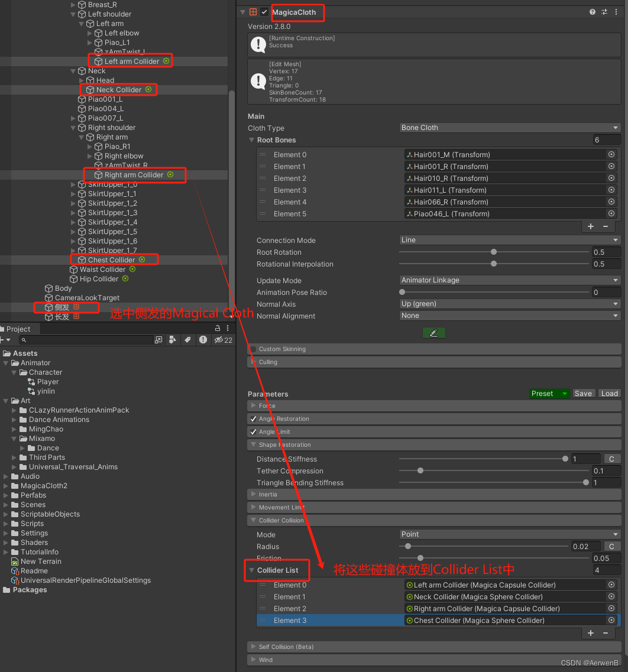628x672 pixels.
Task: Open object picker for Chest Collider element
Action: [x=611, y=620]
